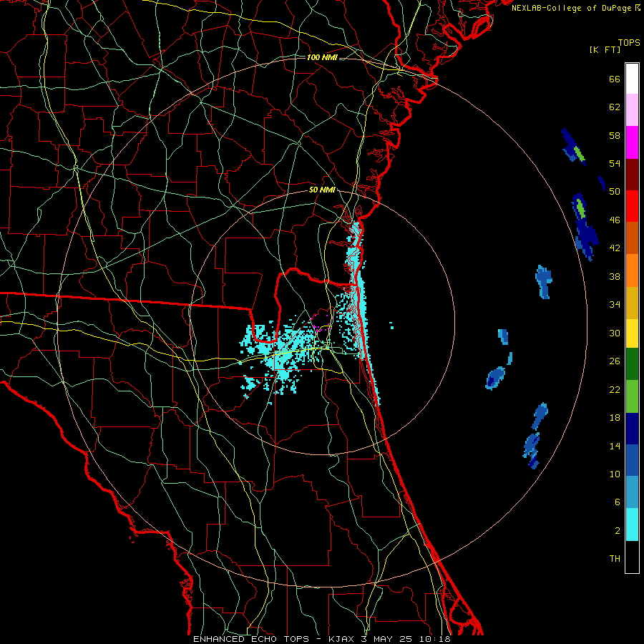Click the navy blue legend swatch

[632, 429]
